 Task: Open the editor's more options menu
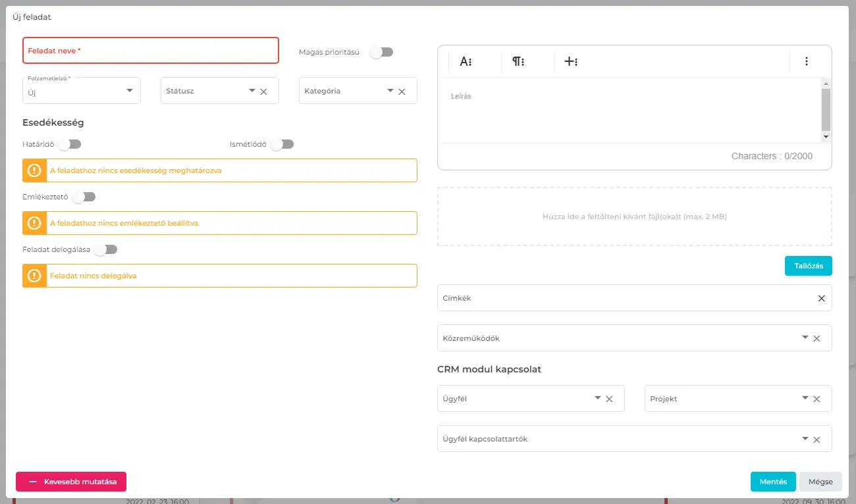pos(807,61)
